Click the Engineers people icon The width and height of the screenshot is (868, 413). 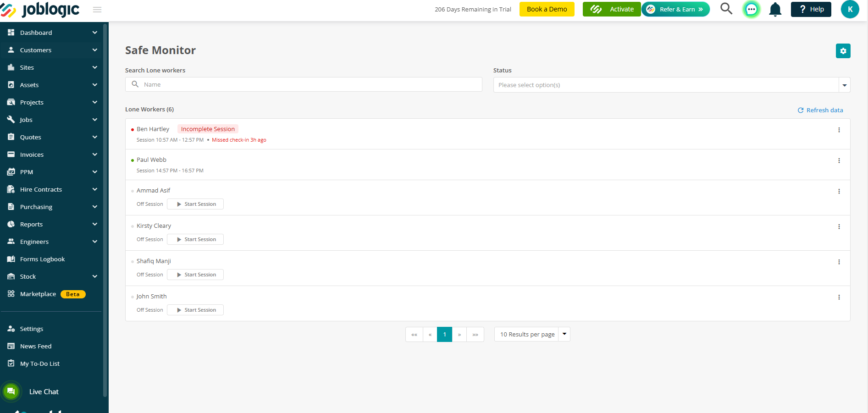click(11, 242)
